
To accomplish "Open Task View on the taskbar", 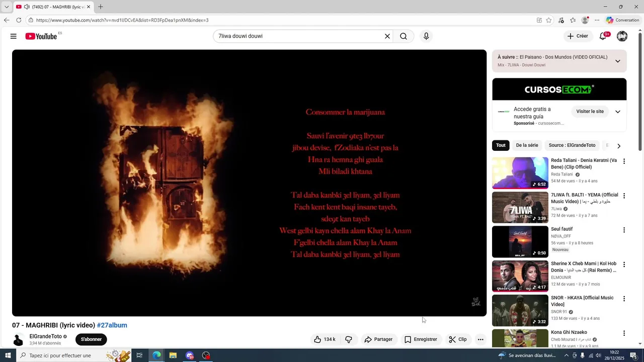I will [139, 355].
